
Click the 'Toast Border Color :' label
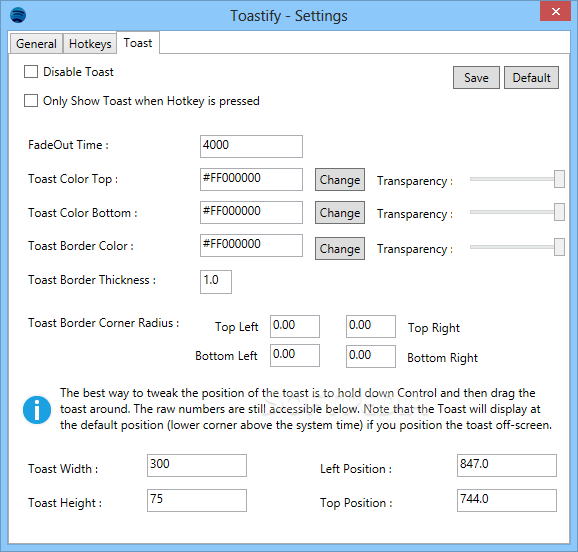tap(81, 246)
